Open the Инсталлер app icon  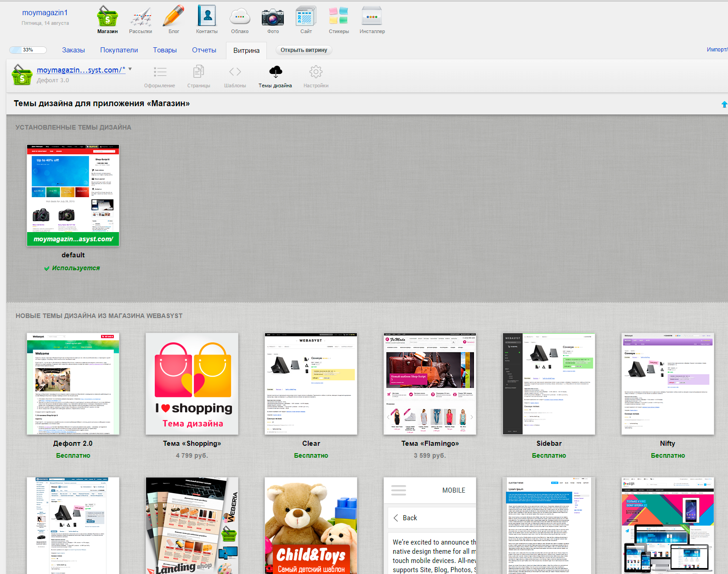point(372,16)
